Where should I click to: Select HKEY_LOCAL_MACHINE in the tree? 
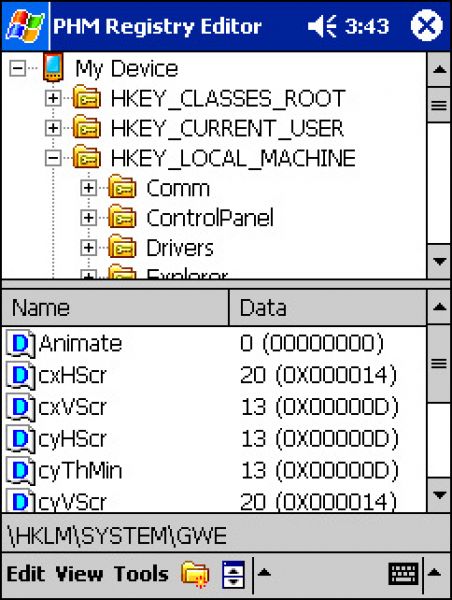pyautogui.click(x=233, y=158)
